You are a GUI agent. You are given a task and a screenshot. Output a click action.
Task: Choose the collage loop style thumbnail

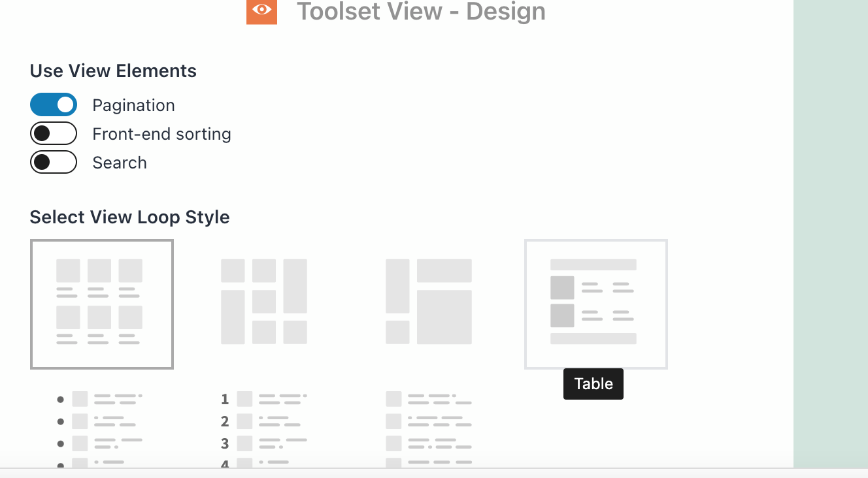point(429,302)
